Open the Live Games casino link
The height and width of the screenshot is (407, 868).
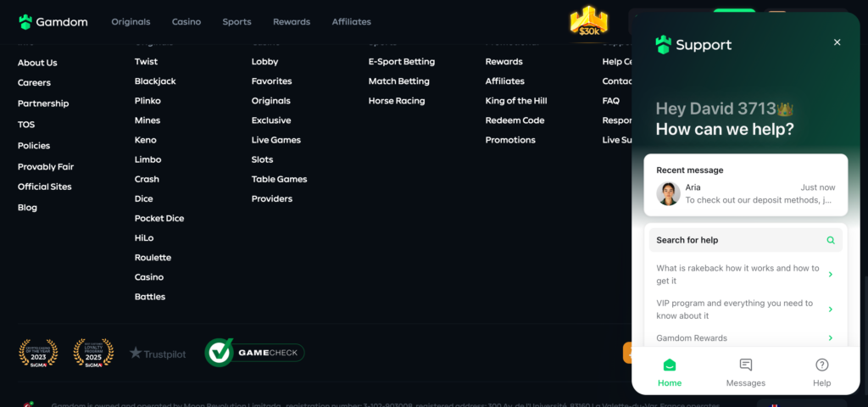(x=276, y=140)
